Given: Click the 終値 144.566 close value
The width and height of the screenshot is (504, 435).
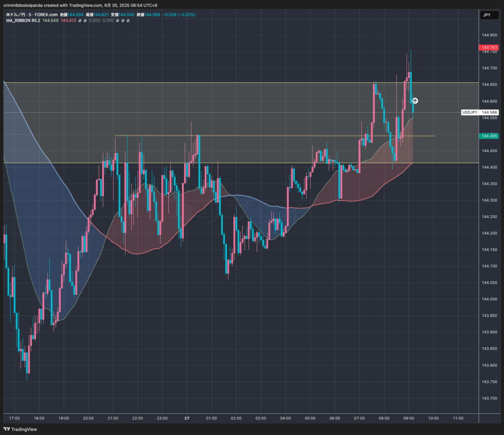Looking at the screenshot, I should (x=148, y=14).
